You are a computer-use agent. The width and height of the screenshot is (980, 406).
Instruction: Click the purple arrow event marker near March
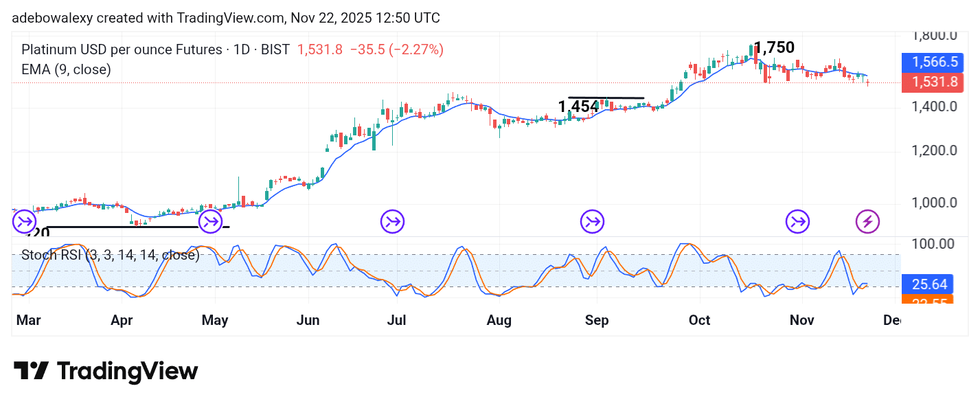(25, 221)
